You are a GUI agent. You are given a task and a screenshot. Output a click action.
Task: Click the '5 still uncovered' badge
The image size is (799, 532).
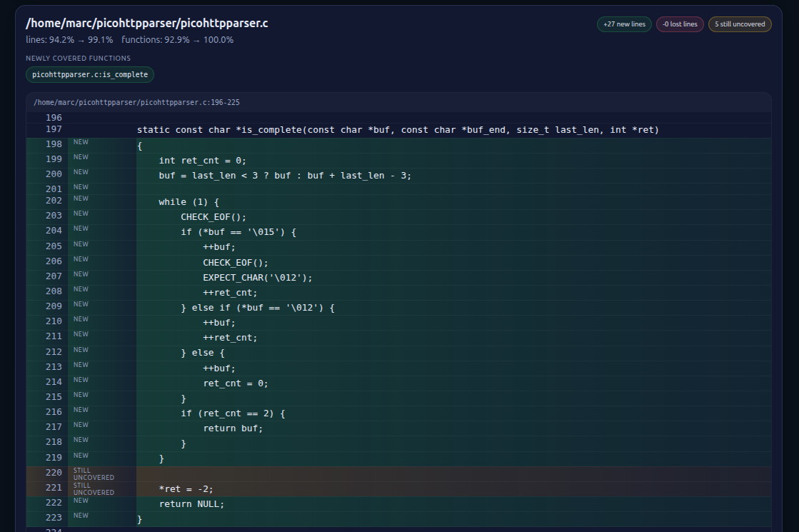(x=740, y=24)
